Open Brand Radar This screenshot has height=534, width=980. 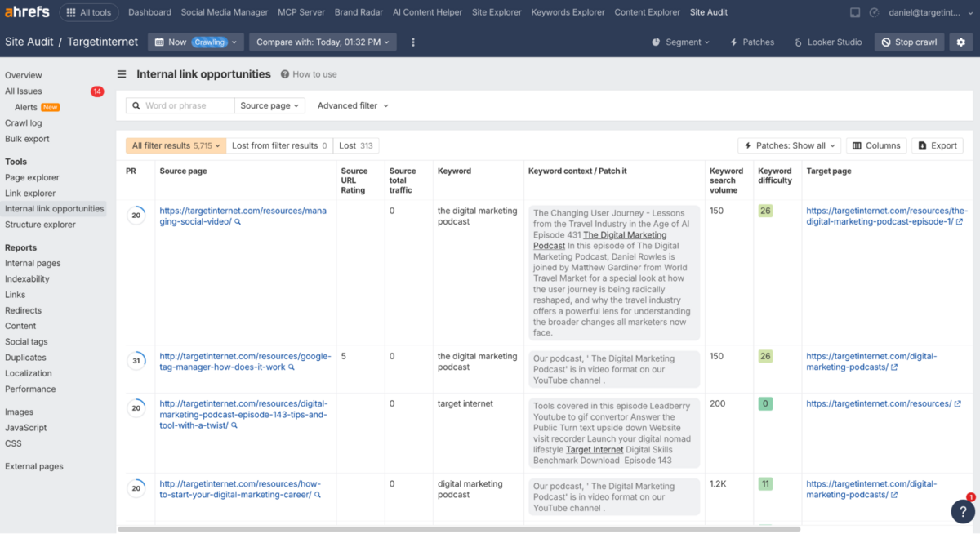[x=359, y=12]
